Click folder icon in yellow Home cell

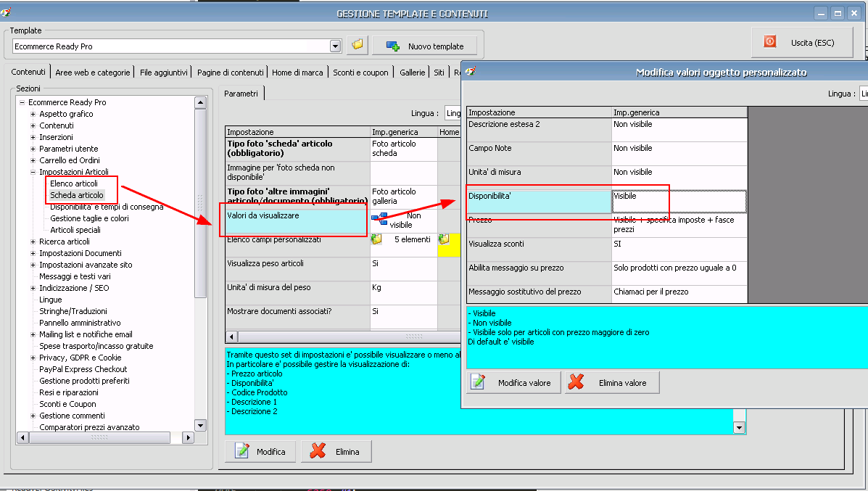tap(444, 239)
